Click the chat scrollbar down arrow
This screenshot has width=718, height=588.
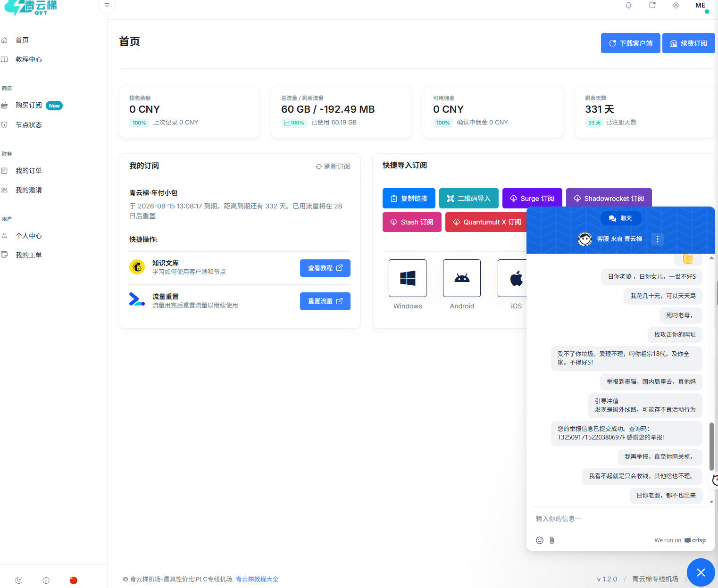pos(711,502)
